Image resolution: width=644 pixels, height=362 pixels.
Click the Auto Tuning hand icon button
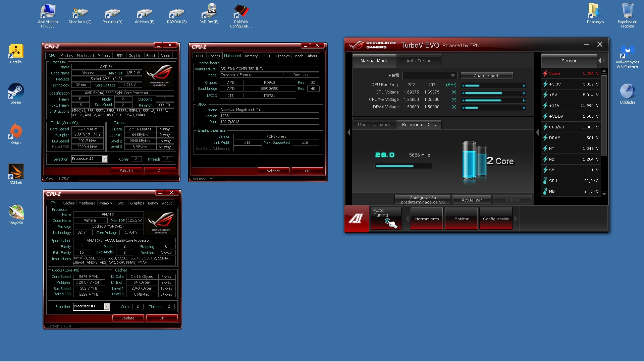386,219
